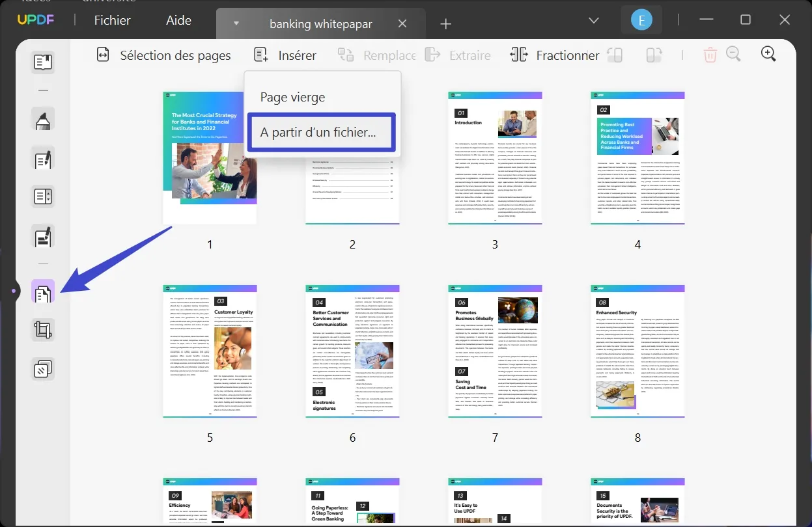
Task: Open the tab list dropdown chevron
Action: pyautogui.click(x=593, y=20)
